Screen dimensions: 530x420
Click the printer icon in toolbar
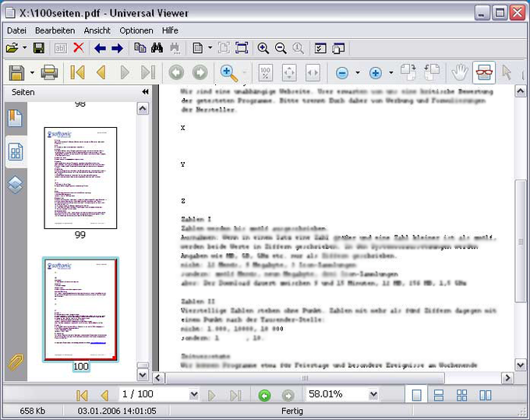point(49,72)
